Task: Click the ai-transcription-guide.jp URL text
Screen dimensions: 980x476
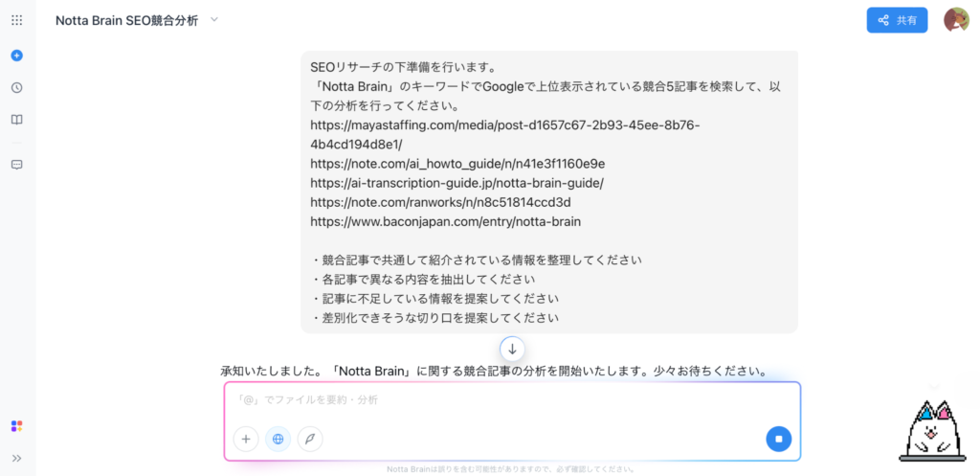Action: point(457,183)
